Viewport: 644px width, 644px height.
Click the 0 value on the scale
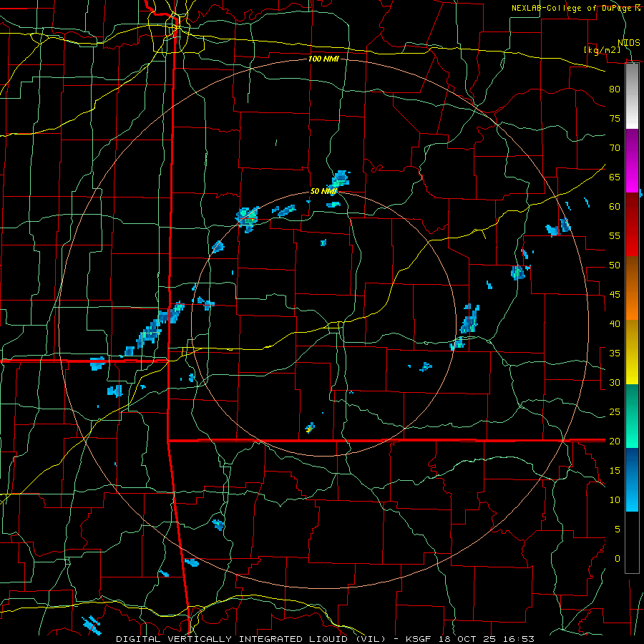click(618, 559)
